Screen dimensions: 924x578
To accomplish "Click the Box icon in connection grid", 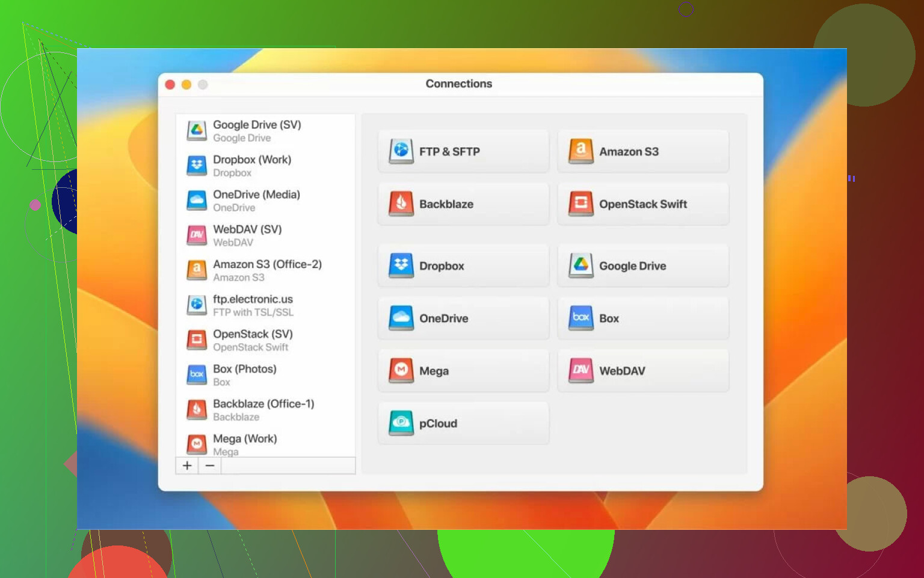I will [x=581, y=318].
